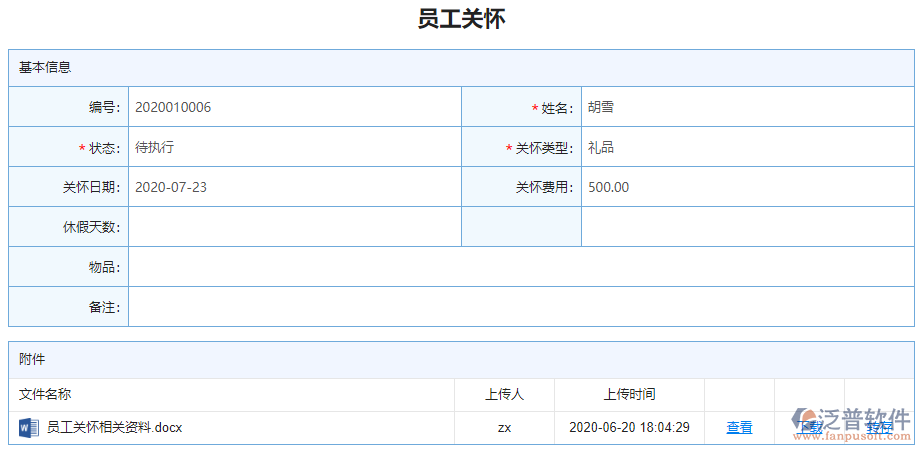Image resolution: width=921 pixels, height=452 pixels.
Task: Click the 关怀费用 field showing 500.00
Action: tap(746, 187)
